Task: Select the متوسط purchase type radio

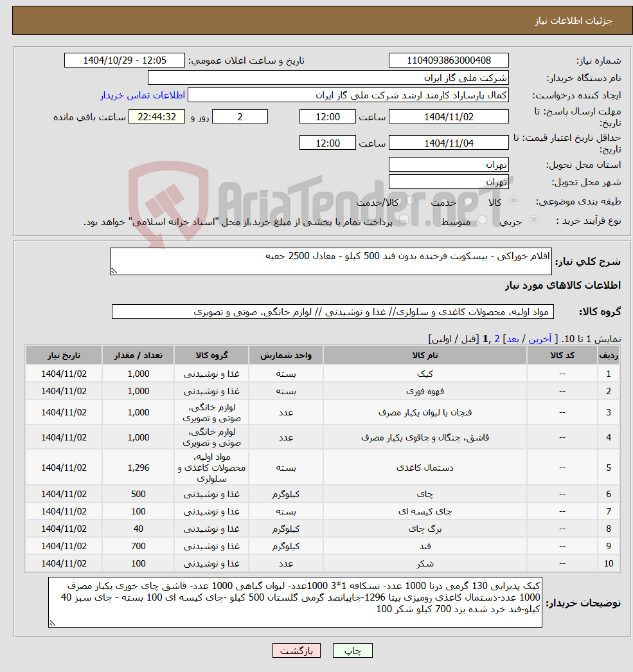Action: [482, 220]
